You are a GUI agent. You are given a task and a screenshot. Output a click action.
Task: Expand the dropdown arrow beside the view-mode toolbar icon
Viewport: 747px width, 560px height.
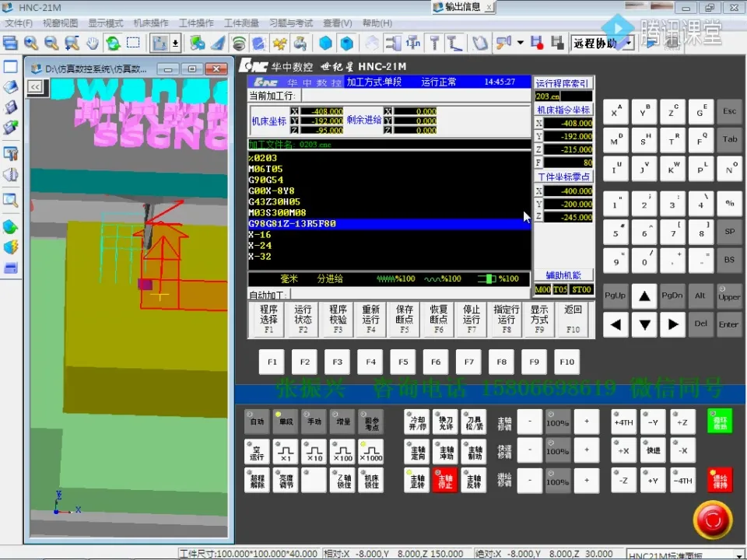click(175, 43)
